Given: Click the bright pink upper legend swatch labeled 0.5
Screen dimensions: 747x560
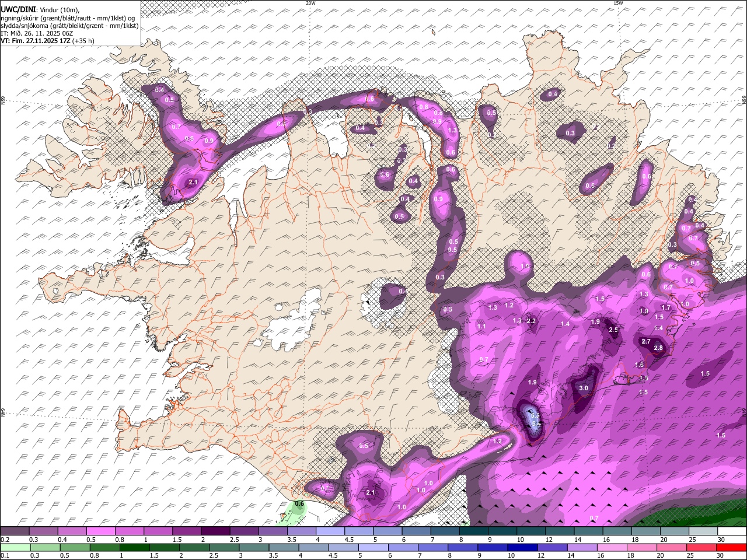Looking at the screenshot, I should (100, 531).
